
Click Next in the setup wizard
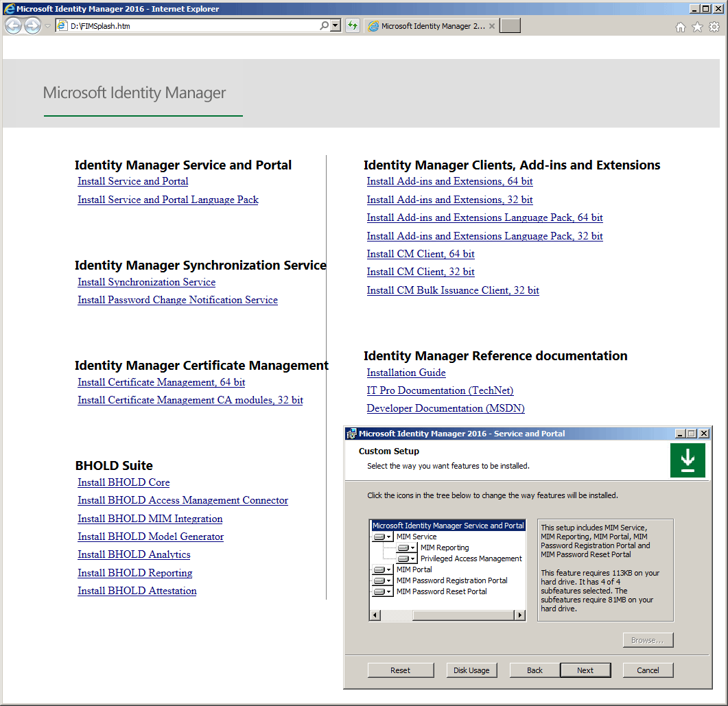coord(585,670)
